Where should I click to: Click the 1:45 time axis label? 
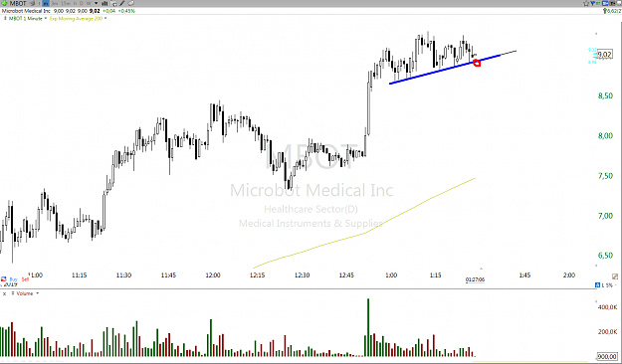tap(524, 275)
